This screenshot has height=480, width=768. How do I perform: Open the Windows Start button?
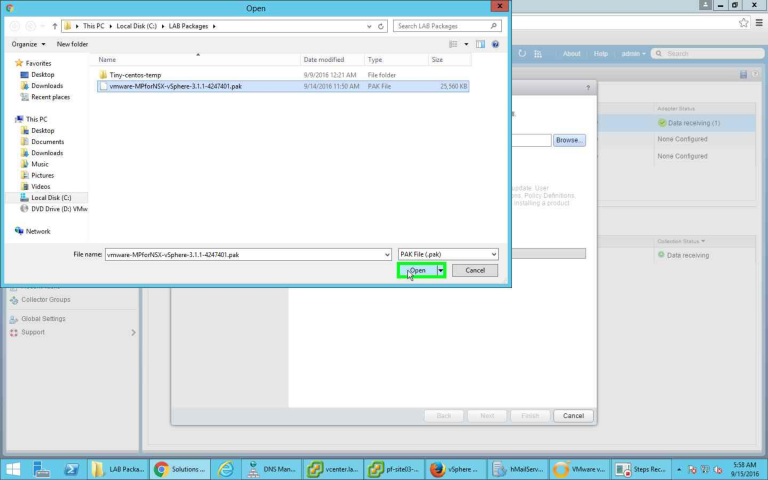[13, 469]
